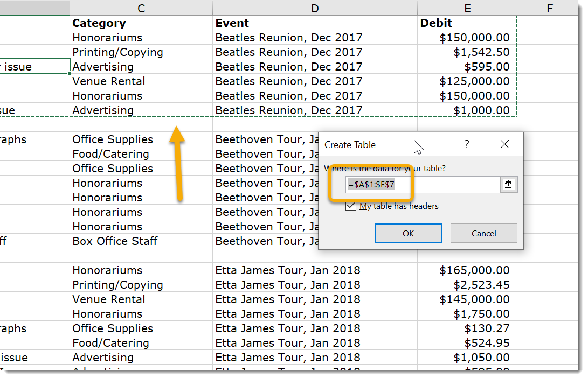The width and height of the screenshot is (588, 378).
Task: Select the table range input field
Action: tap(426, 184)
